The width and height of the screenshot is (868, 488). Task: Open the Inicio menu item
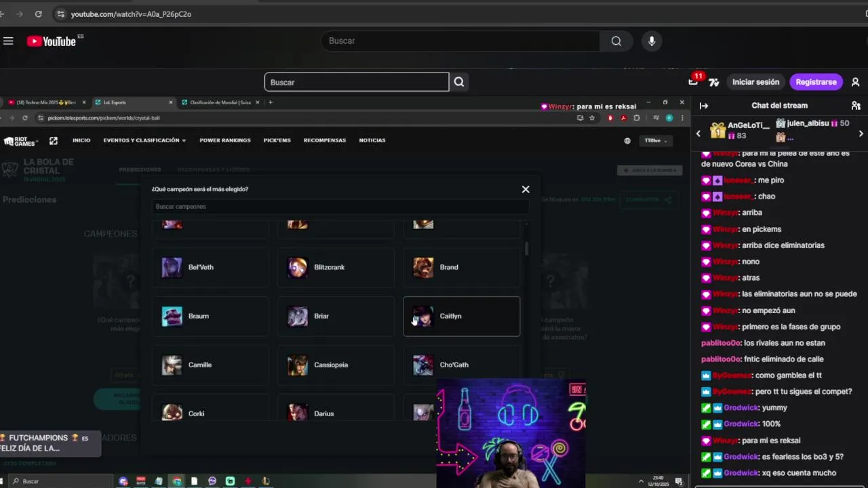click(x=81, y=140)
